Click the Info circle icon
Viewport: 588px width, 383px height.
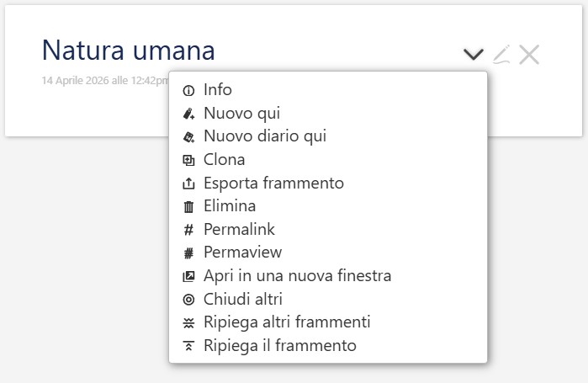(188, 90)
